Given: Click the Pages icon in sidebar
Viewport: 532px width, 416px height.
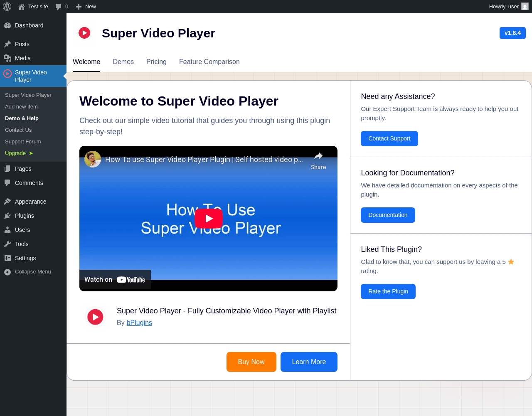Looking at the screenshot, I should [7, 169].
